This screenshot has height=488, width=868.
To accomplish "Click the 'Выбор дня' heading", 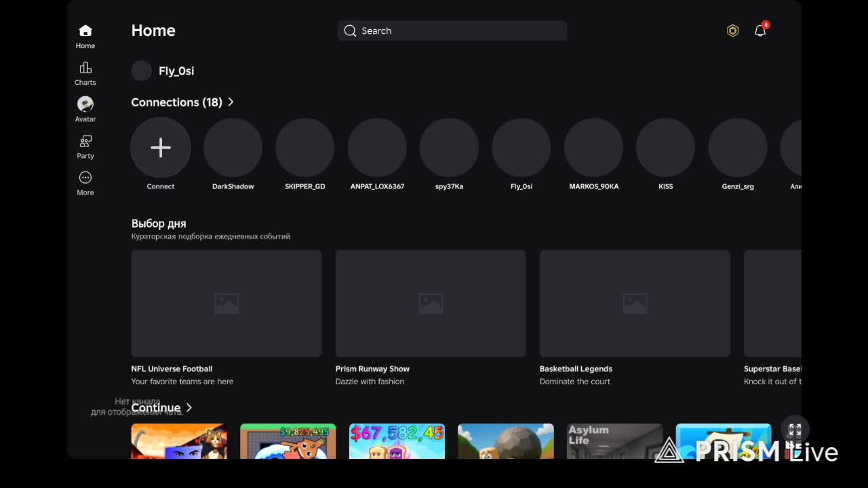I will (x=159, y=223).
